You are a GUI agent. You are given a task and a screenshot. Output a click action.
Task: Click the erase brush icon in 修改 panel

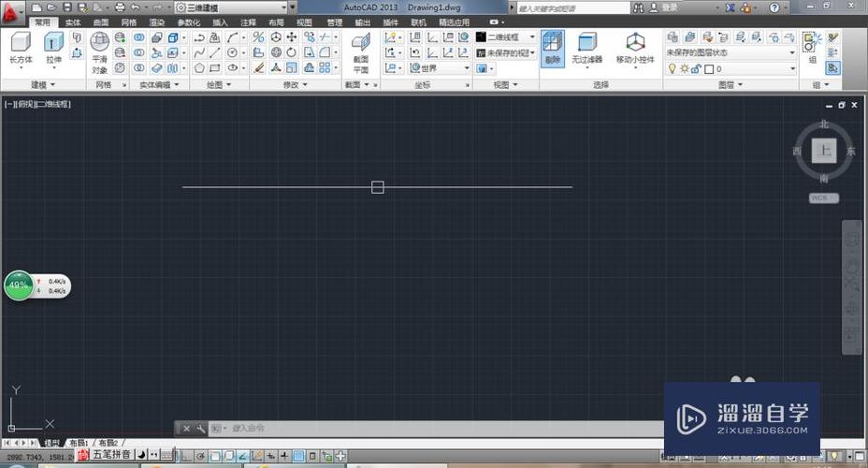click(x=258, y=67)
